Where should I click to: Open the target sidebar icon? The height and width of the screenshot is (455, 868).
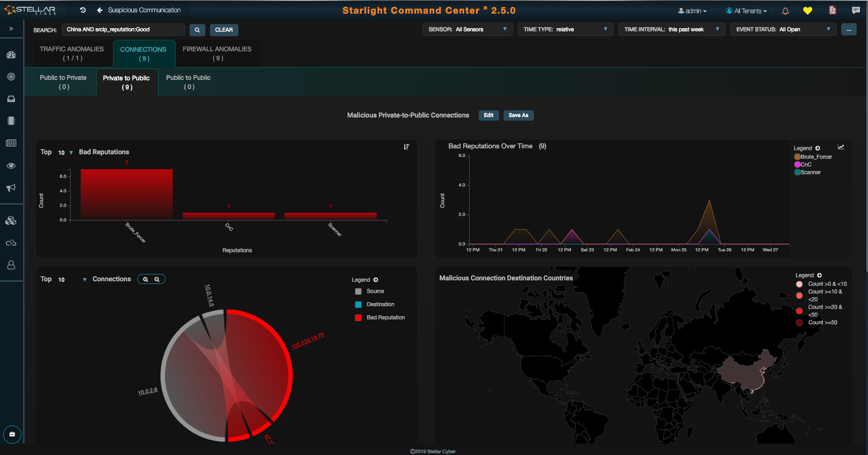11,77
